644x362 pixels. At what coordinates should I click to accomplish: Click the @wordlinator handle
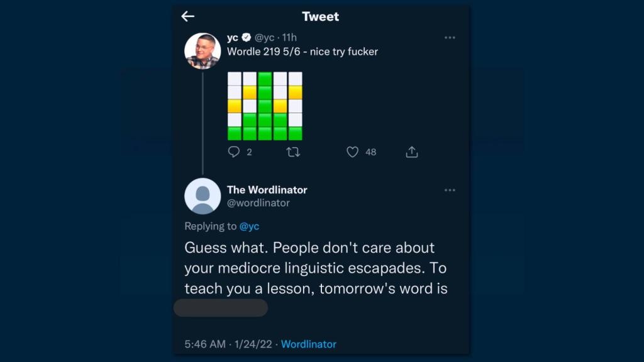click(258, 203)
